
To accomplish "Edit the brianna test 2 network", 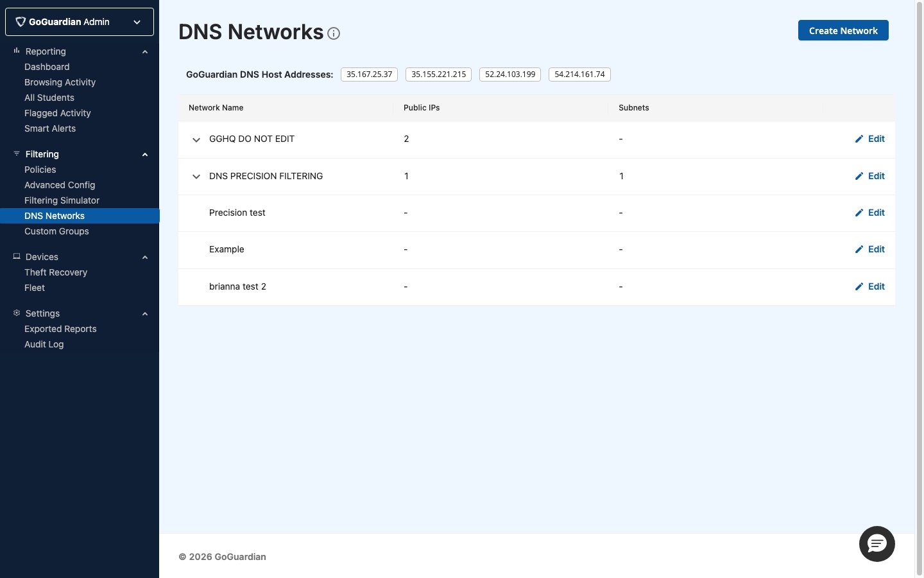I will pos(870,286).
